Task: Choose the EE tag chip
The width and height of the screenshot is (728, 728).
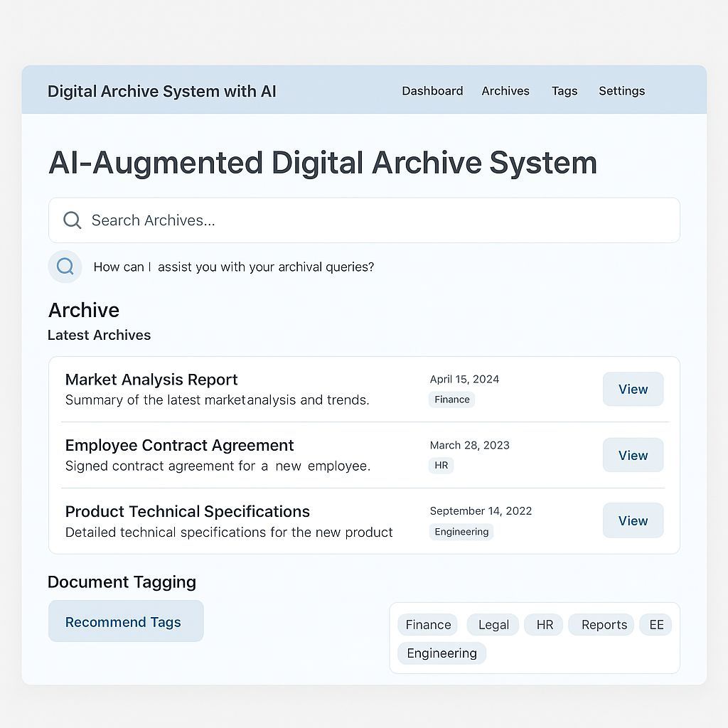Action: click(656, 625)
